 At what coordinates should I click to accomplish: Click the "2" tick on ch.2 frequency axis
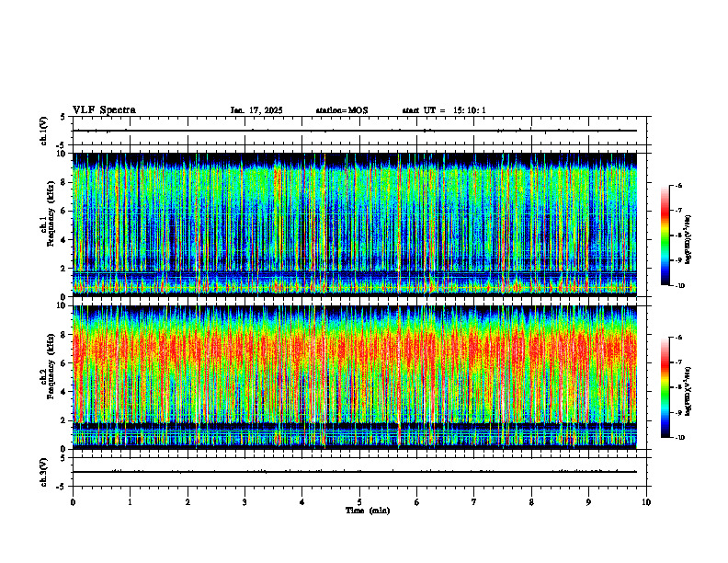63,420
